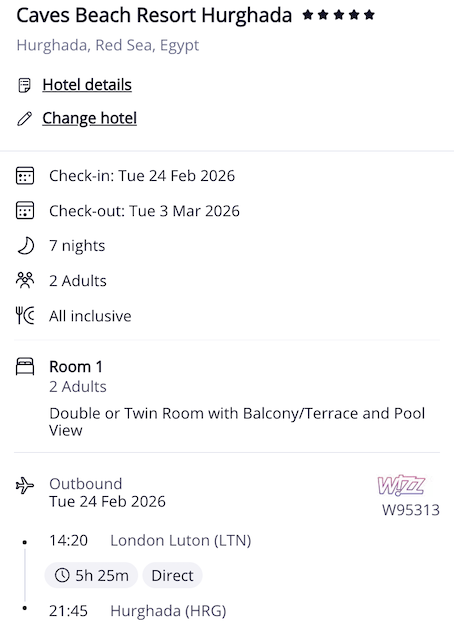The width and height of the screenshot is (454, 632).
Task: Click the Room 1 bed icon
Action: 25,366
